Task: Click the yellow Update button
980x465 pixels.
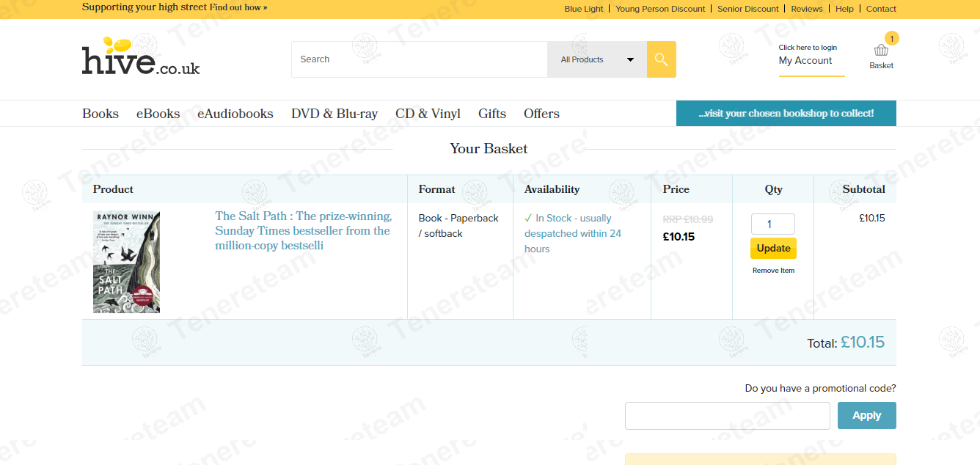Action: coord(773,248)
